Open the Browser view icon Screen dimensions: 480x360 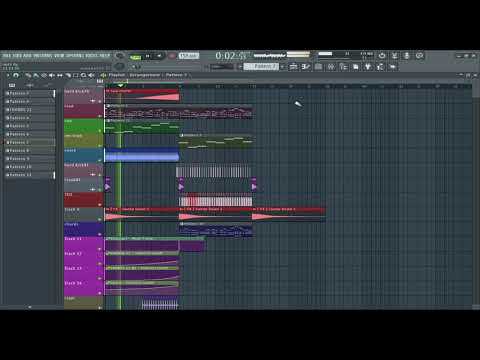343,67
